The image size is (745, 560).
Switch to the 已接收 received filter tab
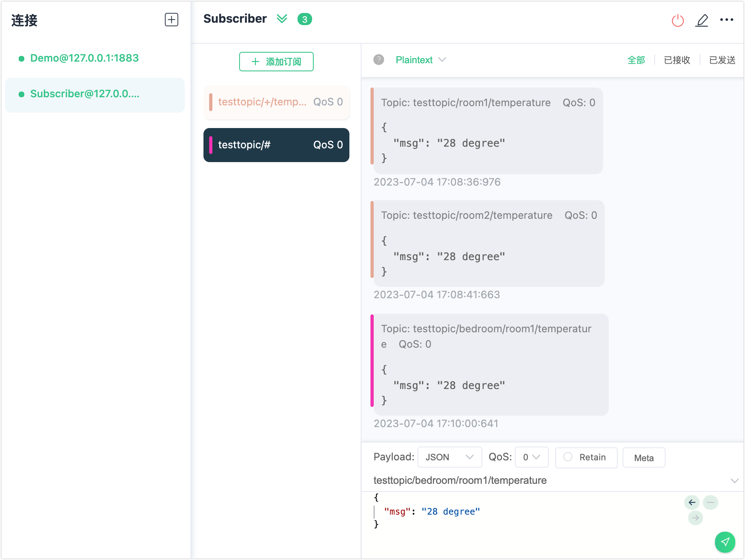point(676,60)
